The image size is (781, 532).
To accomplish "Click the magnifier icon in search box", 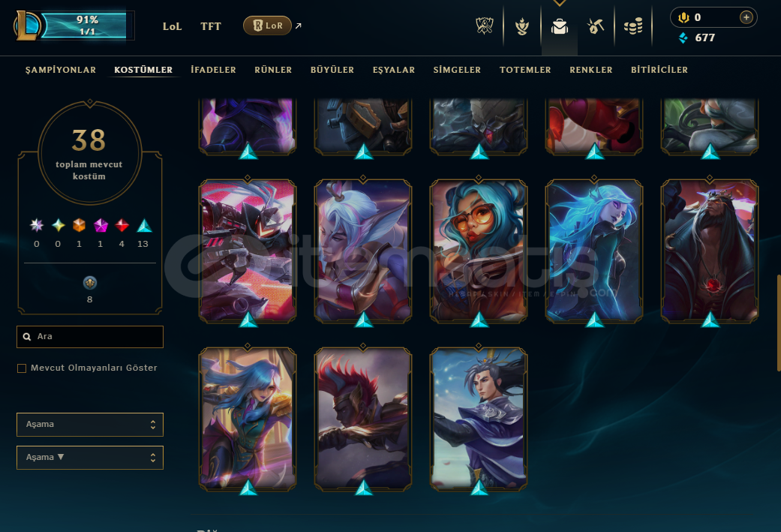I will (x=27, y=337).
